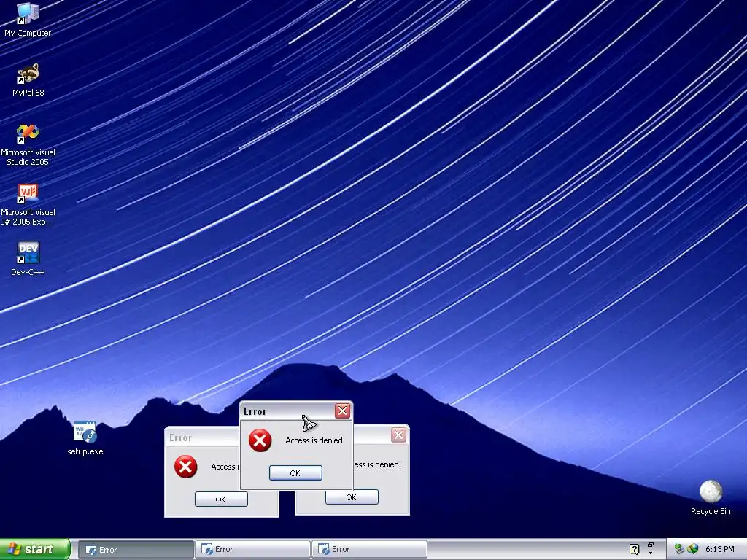Viewport: 747px width, 560px height.
Task: Close the front Error dialog with the X
Action: click(342, 411)
